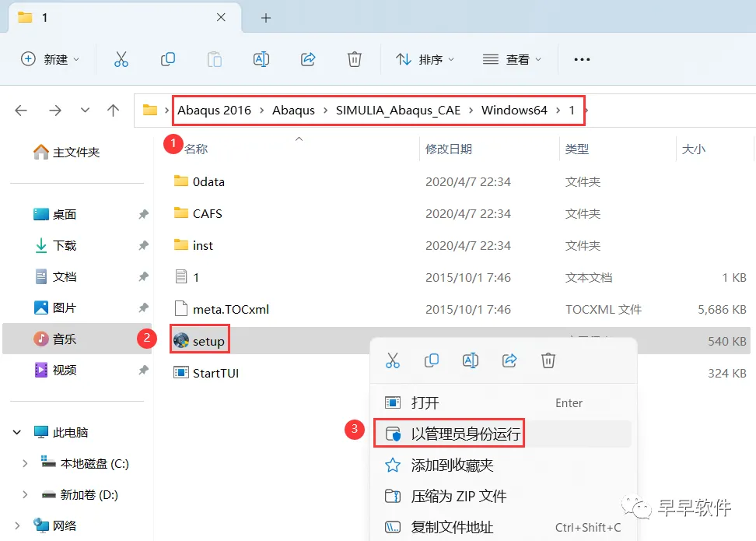Unpin the Desktop (桌面) quick access pin

pos(143,214)
